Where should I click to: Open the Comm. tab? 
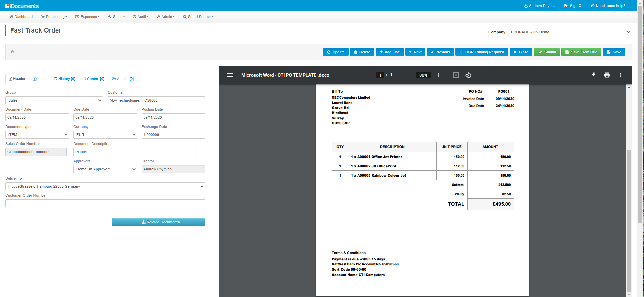coord(93,79)
